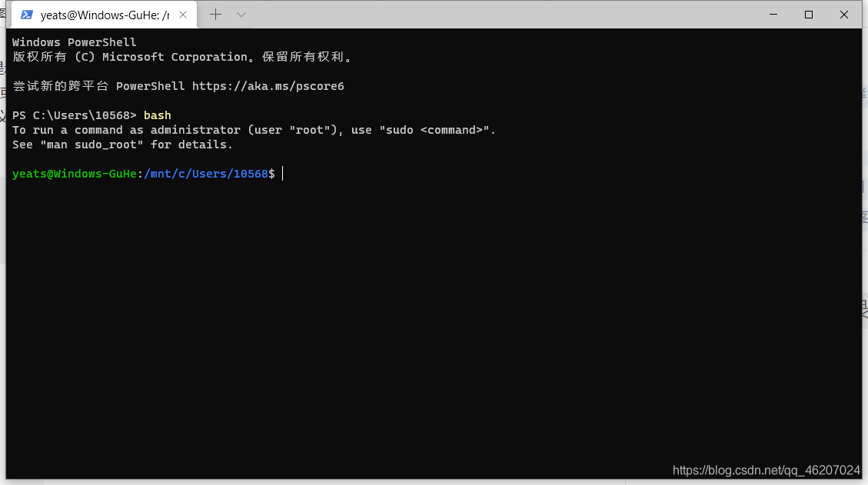Click the terminal cursor after the $ prompt

(283, 174)
